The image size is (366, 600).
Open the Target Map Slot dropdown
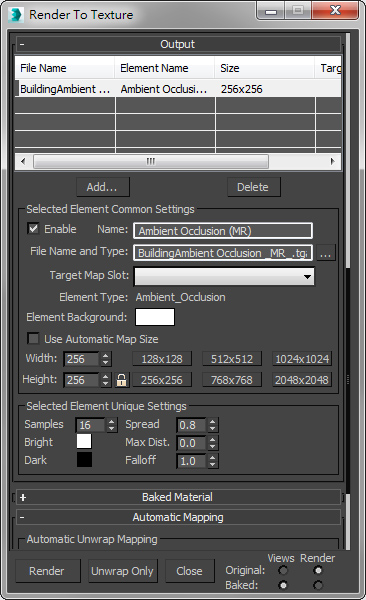(224, 276)
